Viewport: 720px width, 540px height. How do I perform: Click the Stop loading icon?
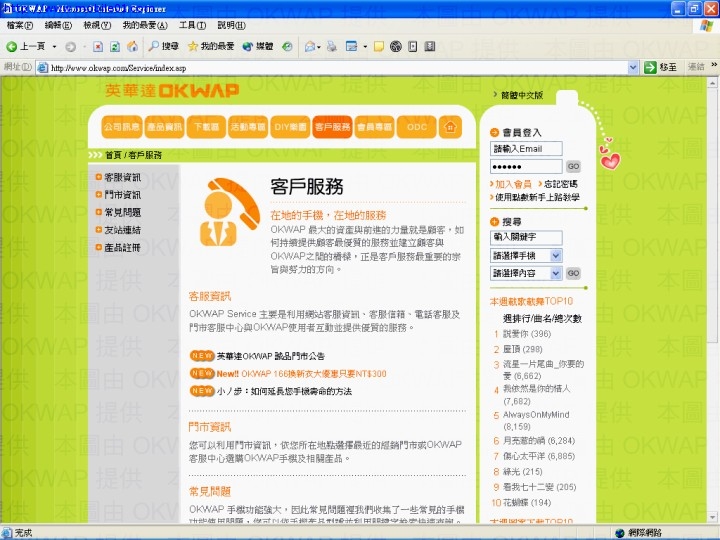pyautogui.click(x=98, y=46)
